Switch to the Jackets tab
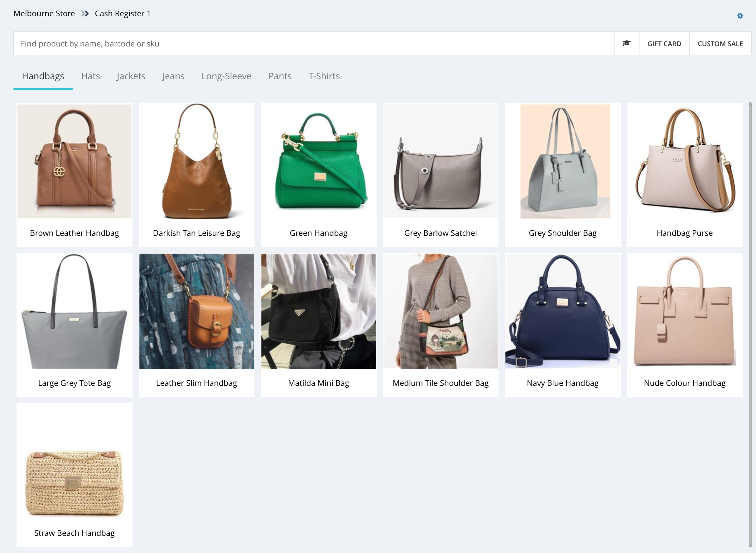The width and height of the screenshot is (756, 553). pyautogui.click(x=131, y=76)
